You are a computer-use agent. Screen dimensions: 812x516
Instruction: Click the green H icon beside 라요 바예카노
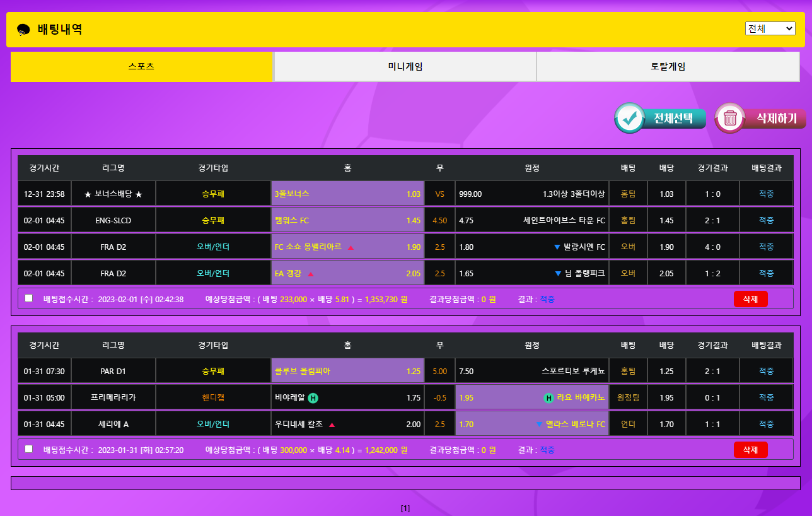549,398
